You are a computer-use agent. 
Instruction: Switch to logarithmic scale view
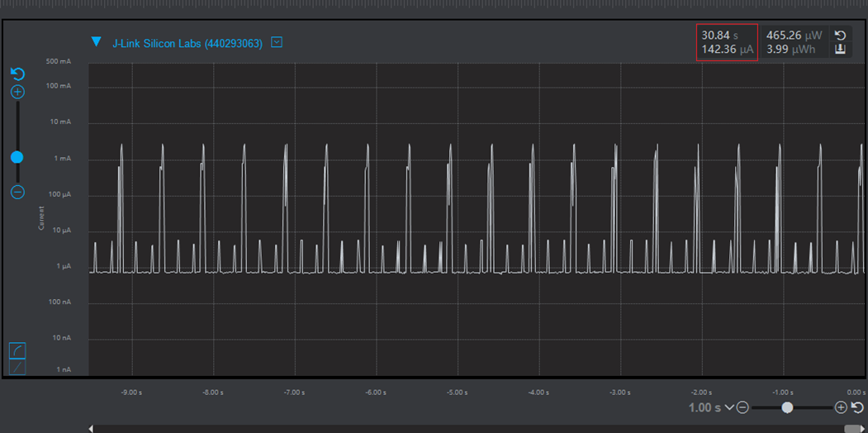pyautogui.click(x=17, y=350)
